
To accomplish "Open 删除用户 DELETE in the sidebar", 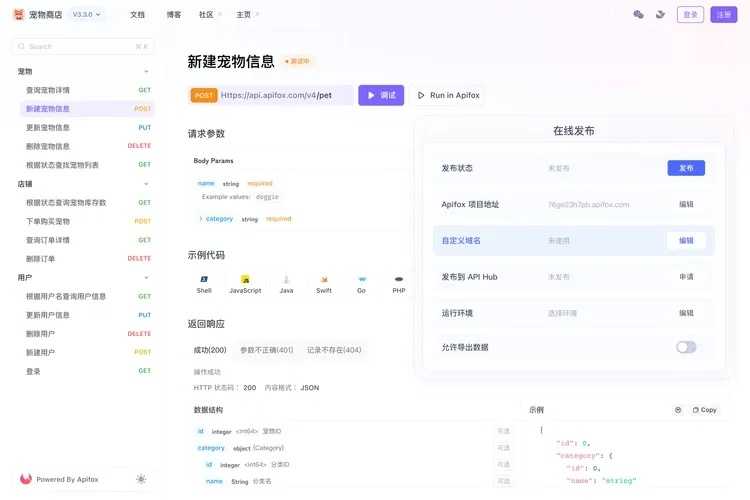I will click(x=88, y=333).
